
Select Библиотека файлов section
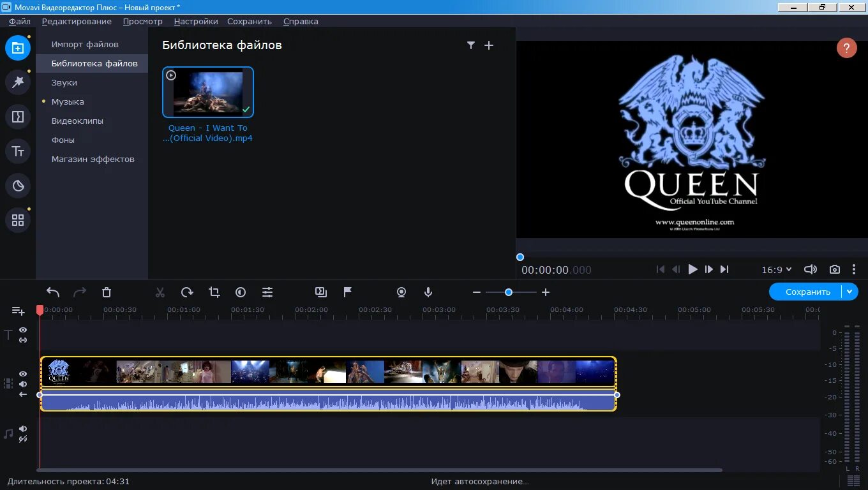[x=92, y=63]
